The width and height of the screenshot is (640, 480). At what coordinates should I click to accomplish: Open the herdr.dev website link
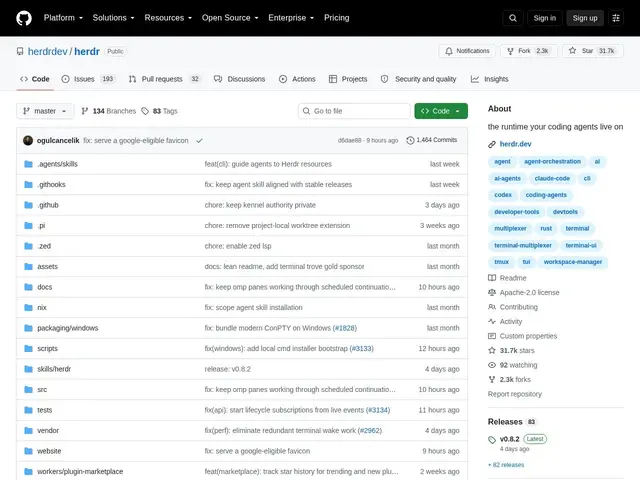[516, 144]
